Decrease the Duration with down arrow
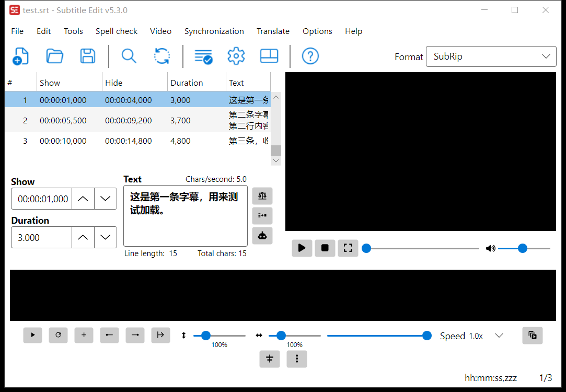This screenshot has height=392, width=566. click(106, 237)
